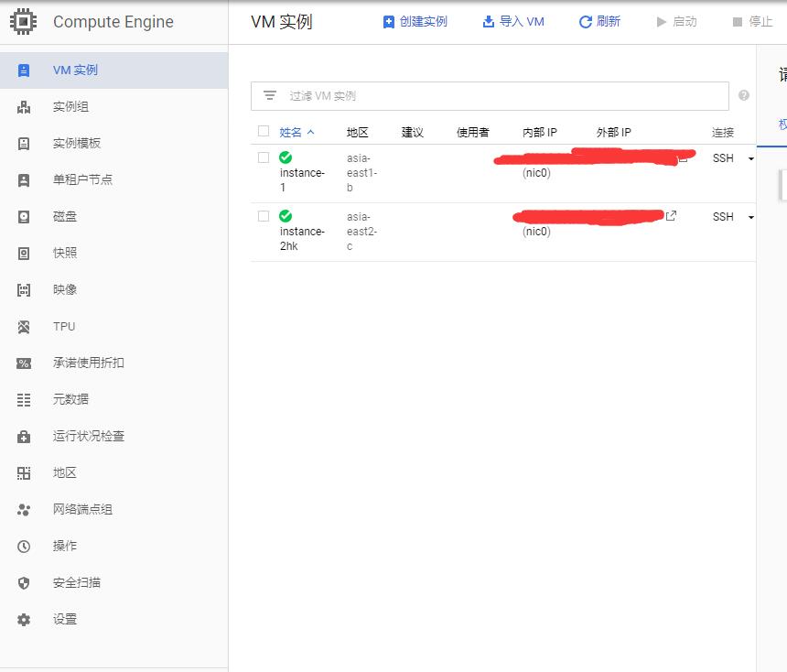Click the 操作 clock icon
The height and width of the screenshot is (672, 787).
(24, 547)
